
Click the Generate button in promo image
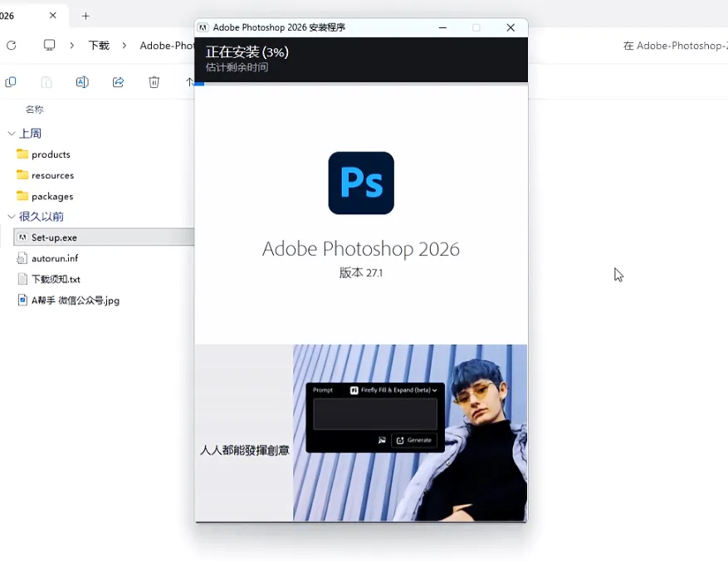414,440
